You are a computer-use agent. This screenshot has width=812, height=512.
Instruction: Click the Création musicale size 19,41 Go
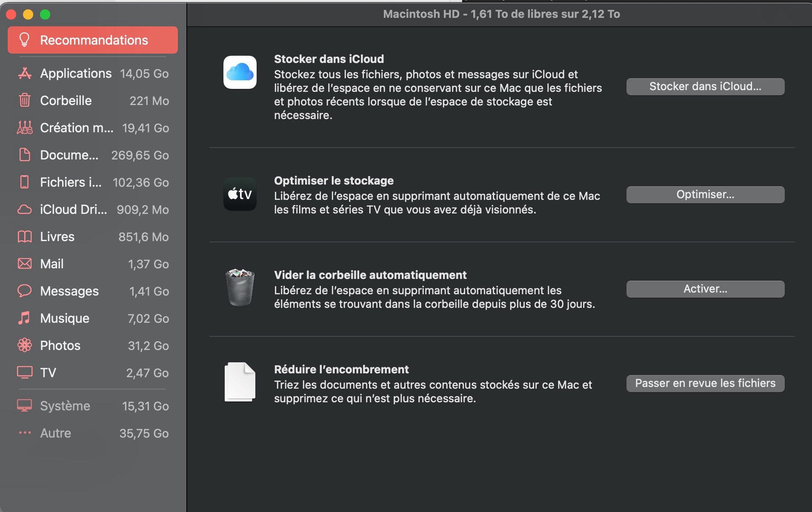pyautogui.click(x=146, y=128)
